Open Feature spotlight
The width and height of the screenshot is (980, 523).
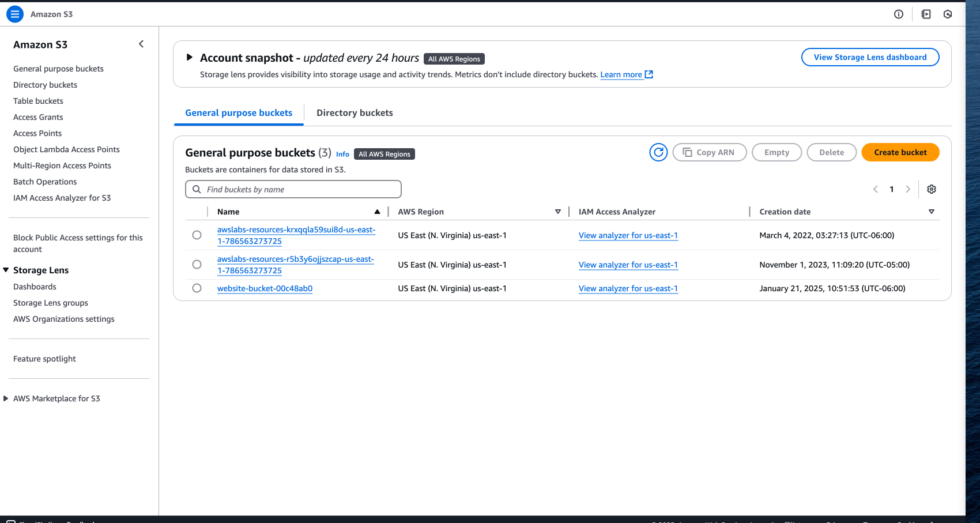[x=44, y=359]
